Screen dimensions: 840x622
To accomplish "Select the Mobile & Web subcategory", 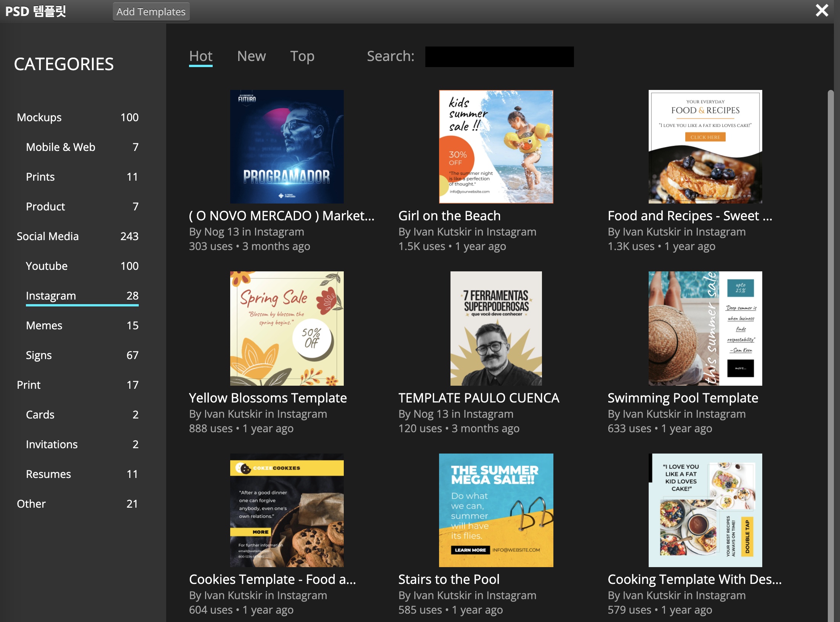I will [61, 147].
